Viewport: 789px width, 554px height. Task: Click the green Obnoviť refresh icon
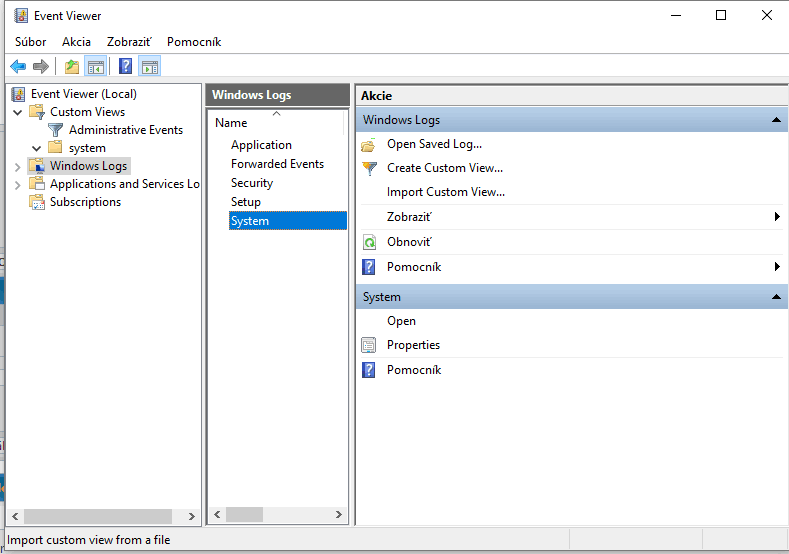pos(369,243)
